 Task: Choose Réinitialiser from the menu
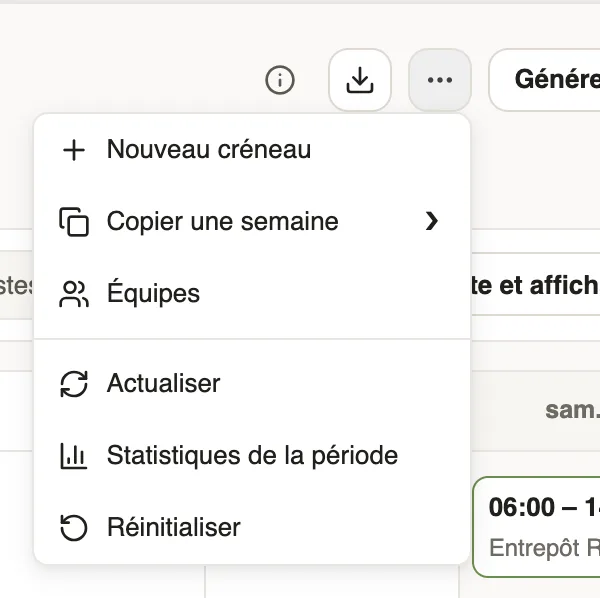(x=252, y=527)
